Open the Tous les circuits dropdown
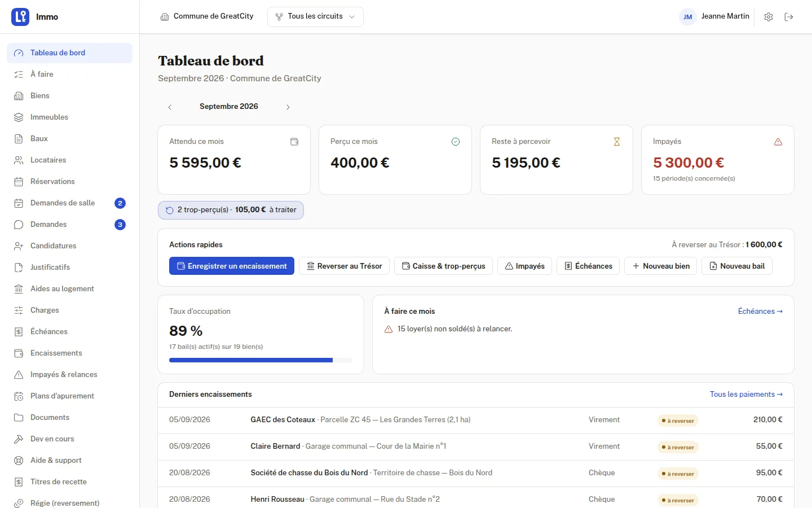This screenshot has width=812, height=508. (x=315, y=17)
